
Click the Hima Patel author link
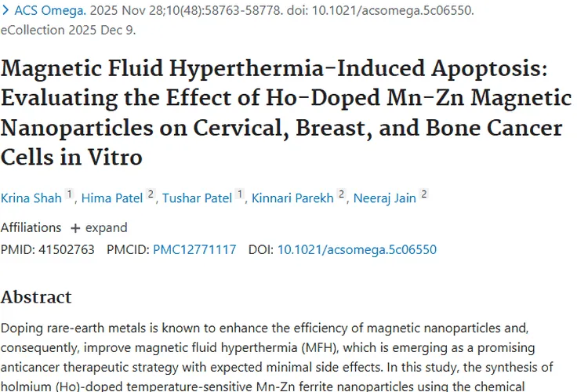click(x=111, y=198)
